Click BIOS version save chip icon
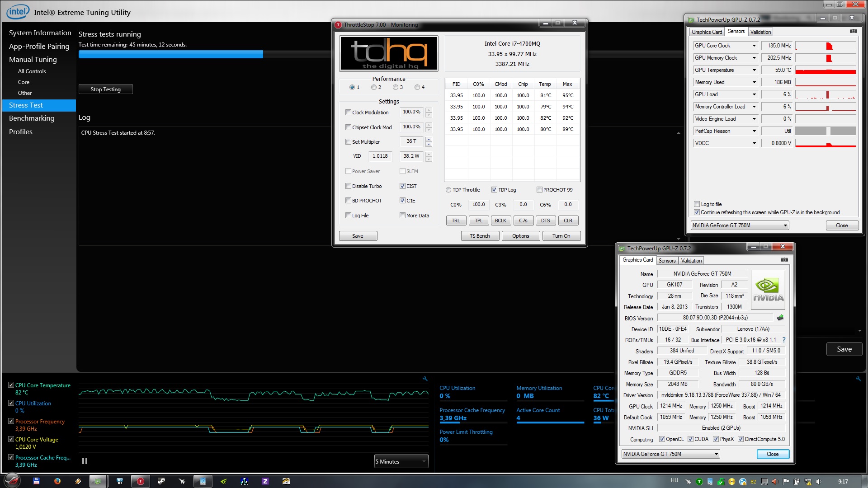868x488 pixels. pyautogui.click(x=780, y=318)
